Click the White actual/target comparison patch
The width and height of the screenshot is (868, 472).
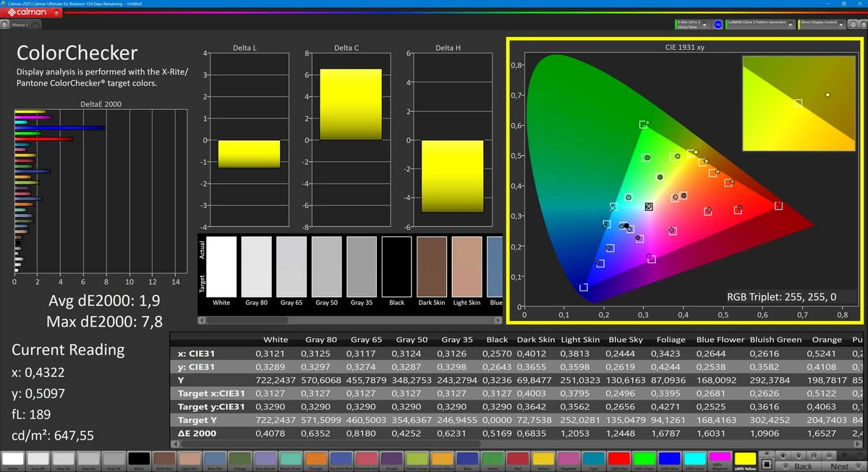pyautogui.click(x=221, y=266)
